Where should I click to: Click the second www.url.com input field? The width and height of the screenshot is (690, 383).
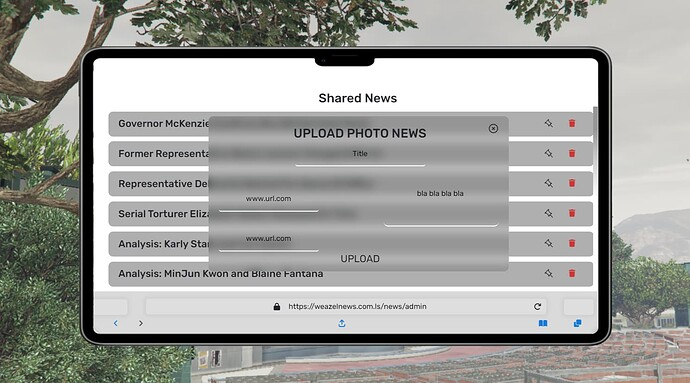(268, 242)
